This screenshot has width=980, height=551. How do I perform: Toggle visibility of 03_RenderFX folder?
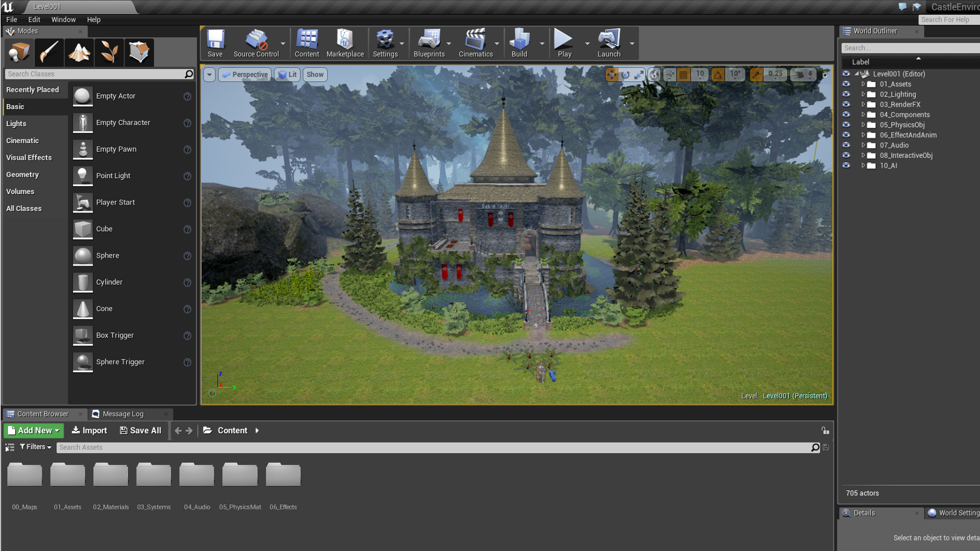tap(846, 104)
